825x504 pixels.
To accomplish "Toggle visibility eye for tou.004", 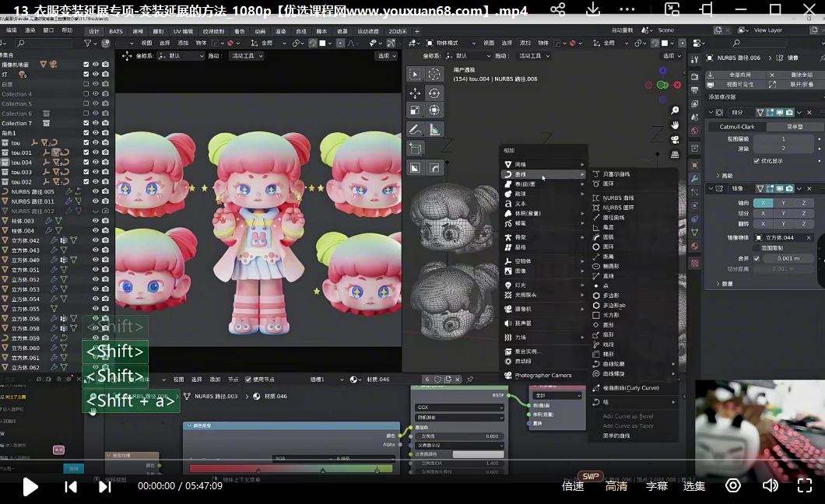I will click(96, 162).
